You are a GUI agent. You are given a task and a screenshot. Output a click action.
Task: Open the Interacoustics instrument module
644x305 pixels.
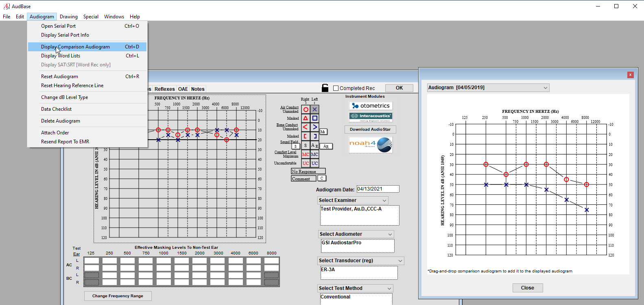(371, 117)
